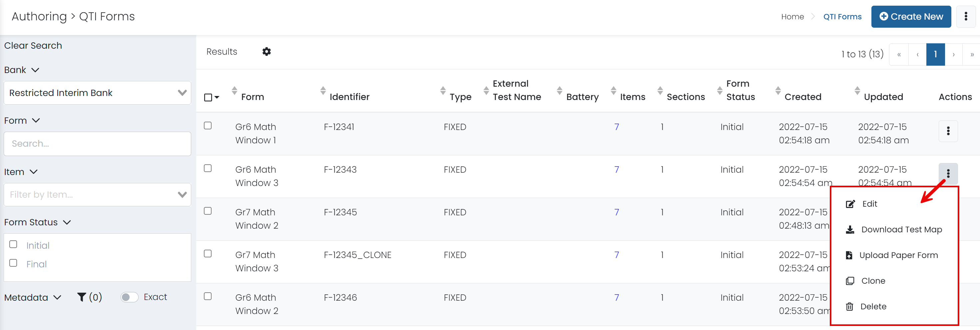Viewport: 980px width, 330px height.
Task: Check the Final form status checkbox
Action: pos(13,263)
